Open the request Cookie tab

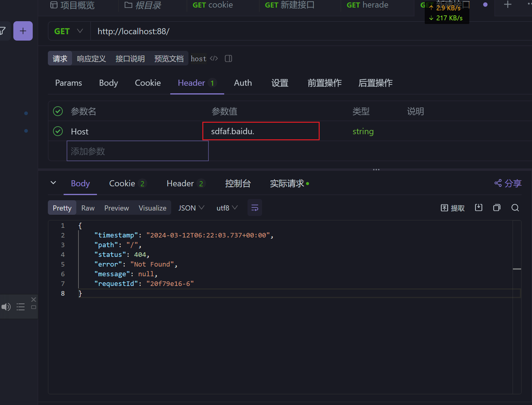[148, 83]
